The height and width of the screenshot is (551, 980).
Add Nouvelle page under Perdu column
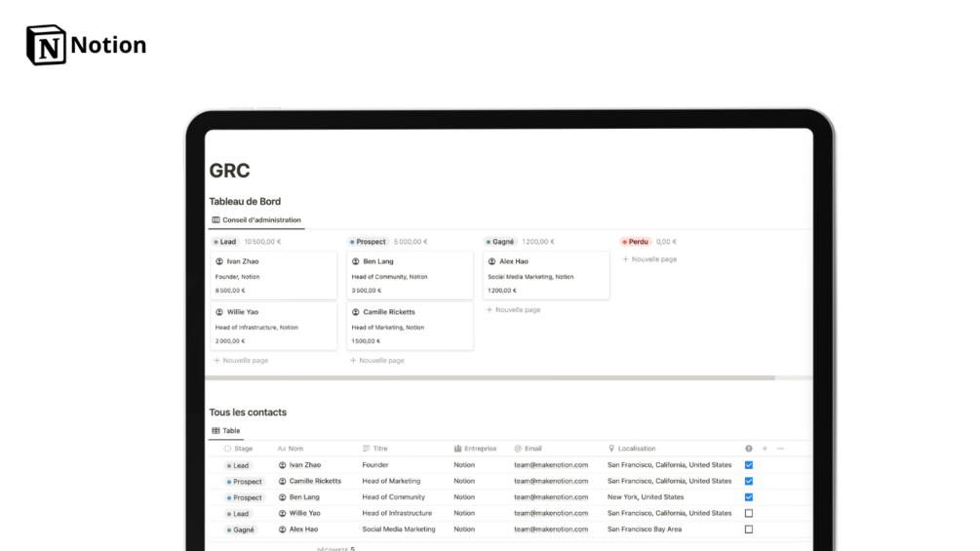649,259
